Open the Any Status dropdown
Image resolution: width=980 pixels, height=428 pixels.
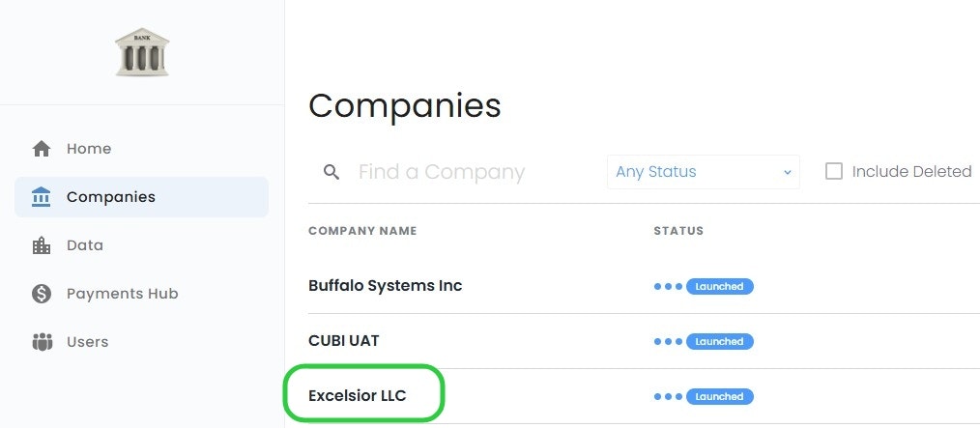tap(703, 172)
